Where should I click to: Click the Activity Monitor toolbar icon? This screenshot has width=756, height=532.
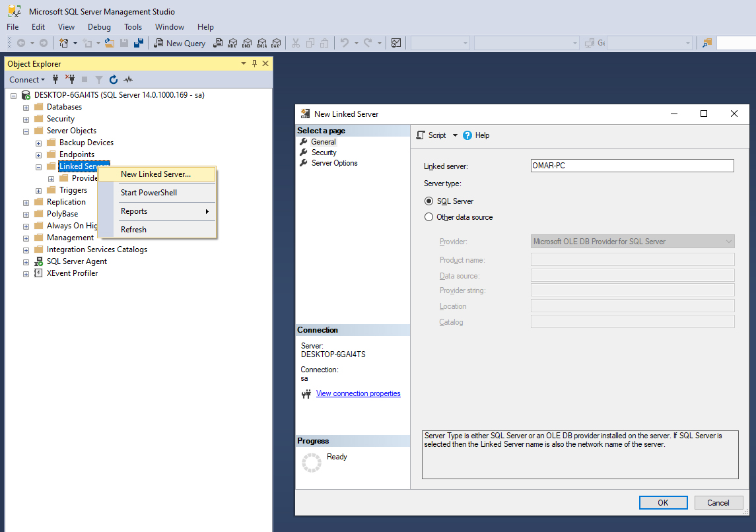click(396, 44)
